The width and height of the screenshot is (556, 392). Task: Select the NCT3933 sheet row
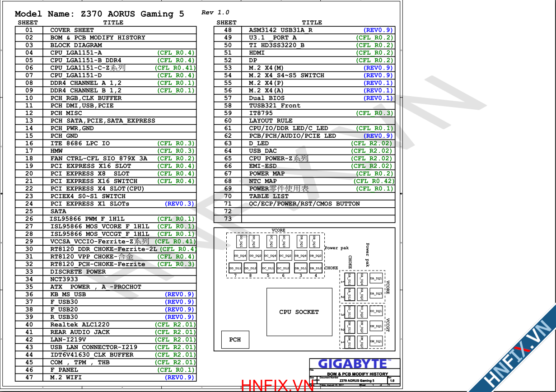pos(64,280)
